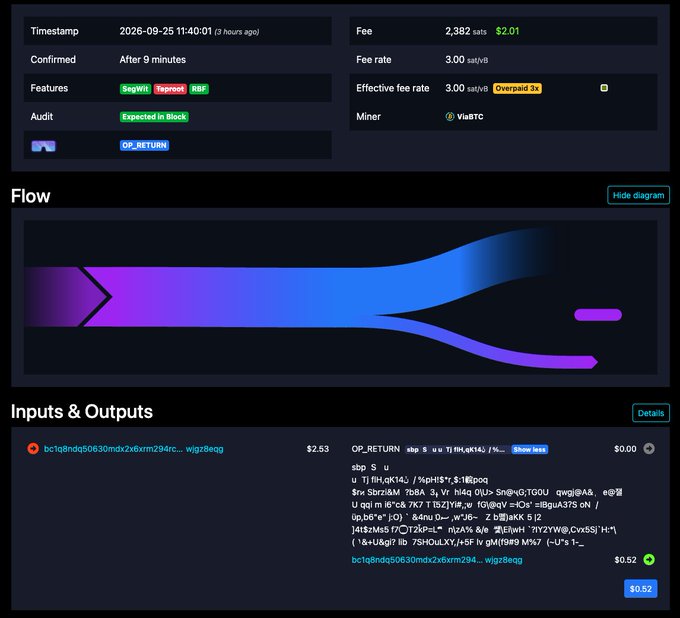Click the After 9 minutes confirmation text
Screen dimensions: 680x618
(x=153, y=60)
